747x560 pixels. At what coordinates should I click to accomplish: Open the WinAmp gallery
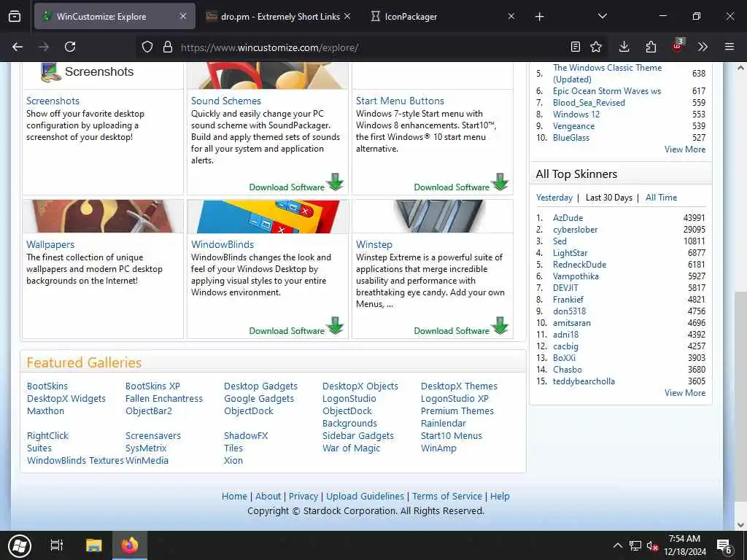coord(438,448)
